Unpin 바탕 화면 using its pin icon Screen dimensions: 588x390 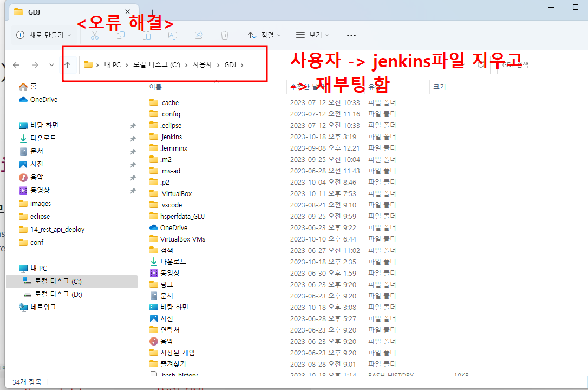pos(133,126)
